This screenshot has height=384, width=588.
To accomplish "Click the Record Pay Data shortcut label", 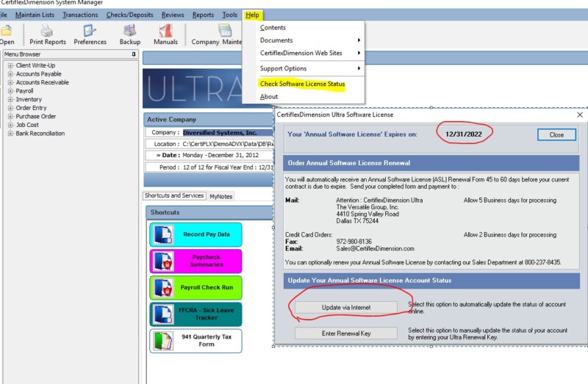I will point(207,234).
